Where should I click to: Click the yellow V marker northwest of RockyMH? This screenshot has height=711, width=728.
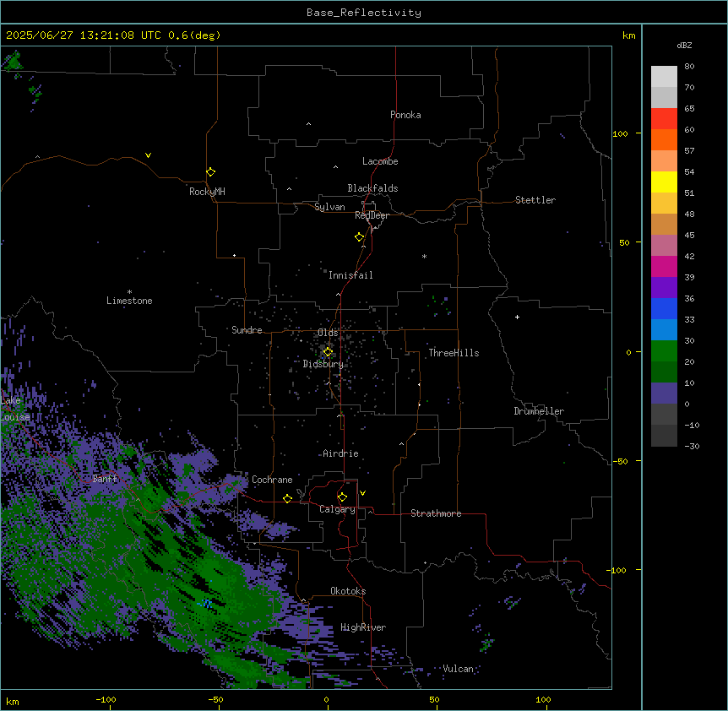point(148,155)
